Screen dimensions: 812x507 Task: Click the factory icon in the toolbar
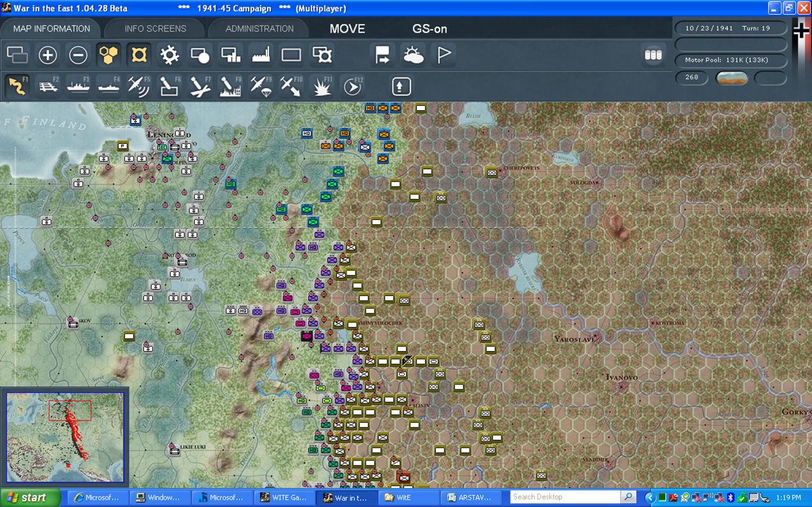261,55
